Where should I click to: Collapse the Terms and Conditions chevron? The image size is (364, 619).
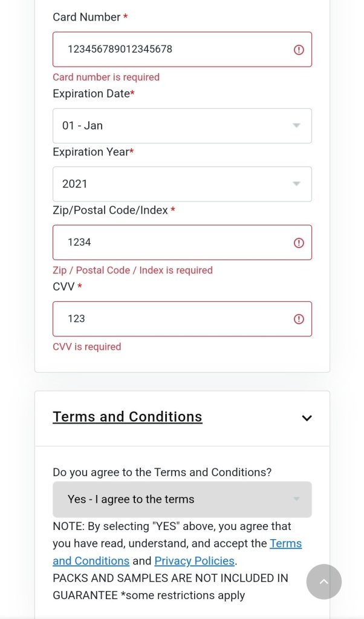click(x=307, y=418)
